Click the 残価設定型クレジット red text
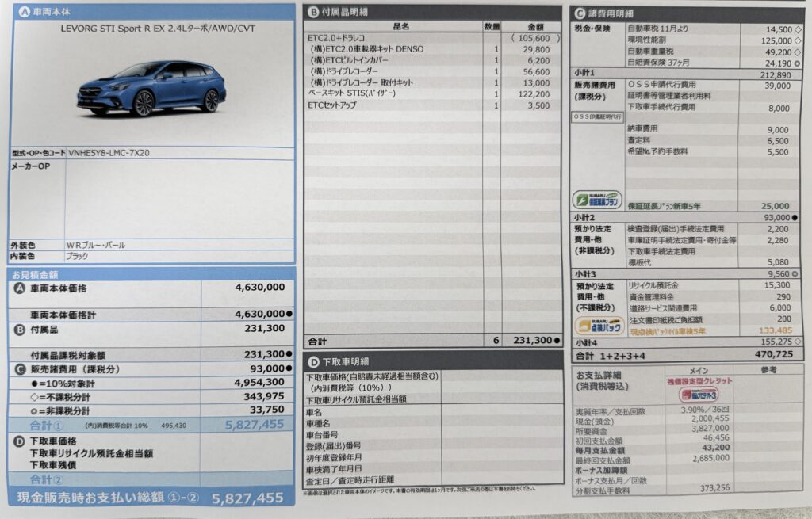The width and height of the screenshot is (812, 519). [699, 381]
